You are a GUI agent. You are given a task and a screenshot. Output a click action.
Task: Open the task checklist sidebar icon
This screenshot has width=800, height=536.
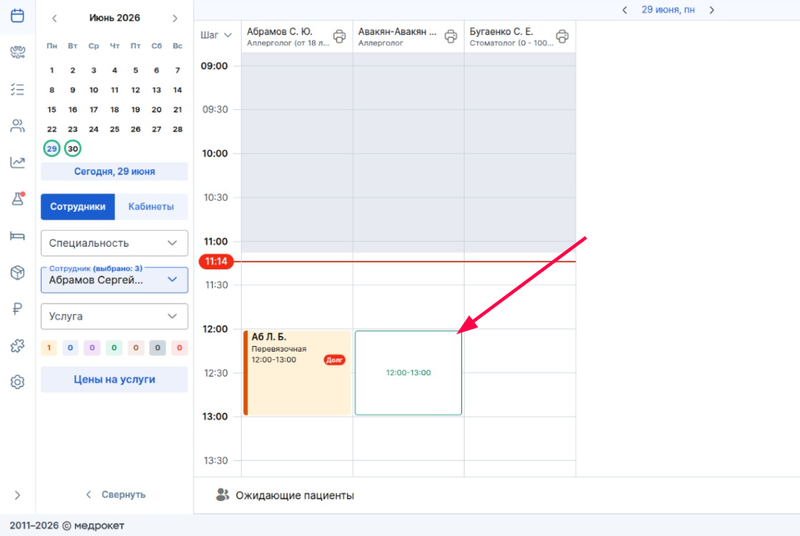(x=17, y=89)
